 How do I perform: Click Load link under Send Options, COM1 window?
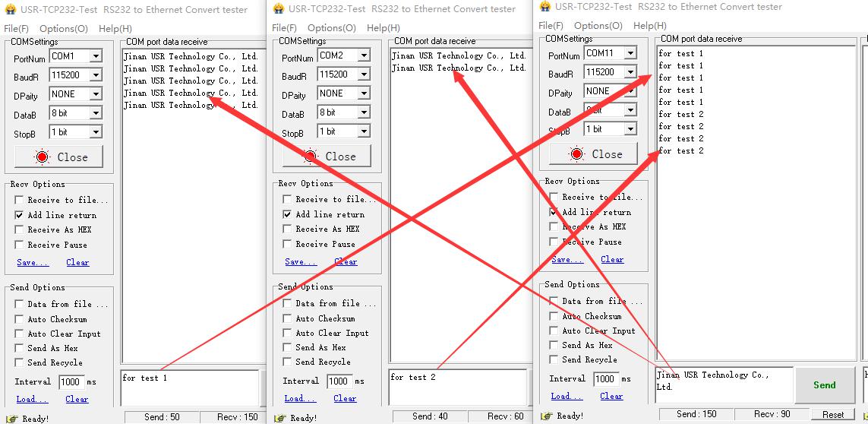click(32, 399)
